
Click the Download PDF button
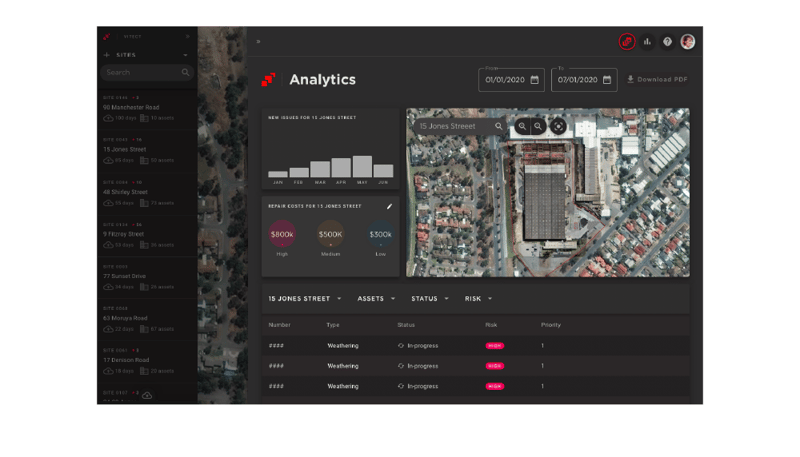(657, 80)
